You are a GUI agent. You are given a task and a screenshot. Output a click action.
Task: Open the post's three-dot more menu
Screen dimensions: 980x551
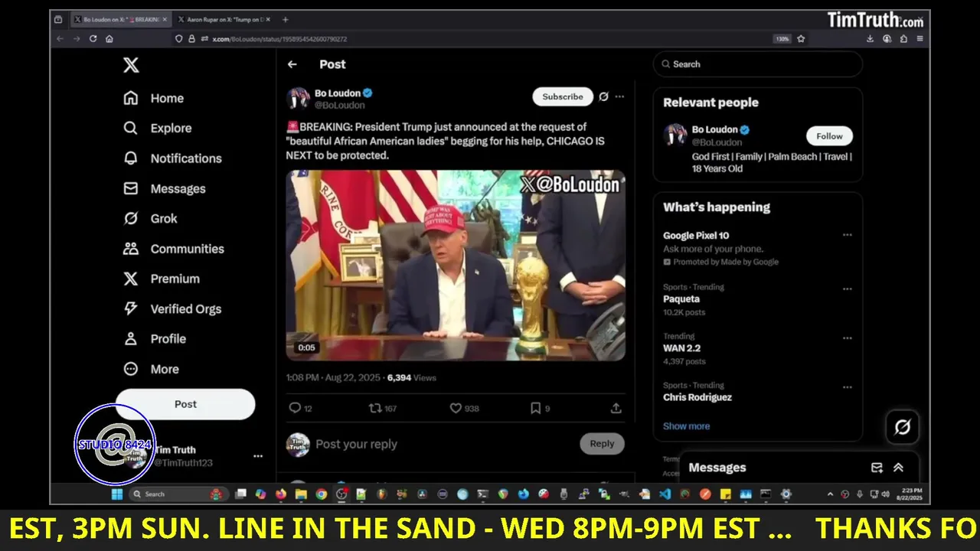[x=619, y=96]
